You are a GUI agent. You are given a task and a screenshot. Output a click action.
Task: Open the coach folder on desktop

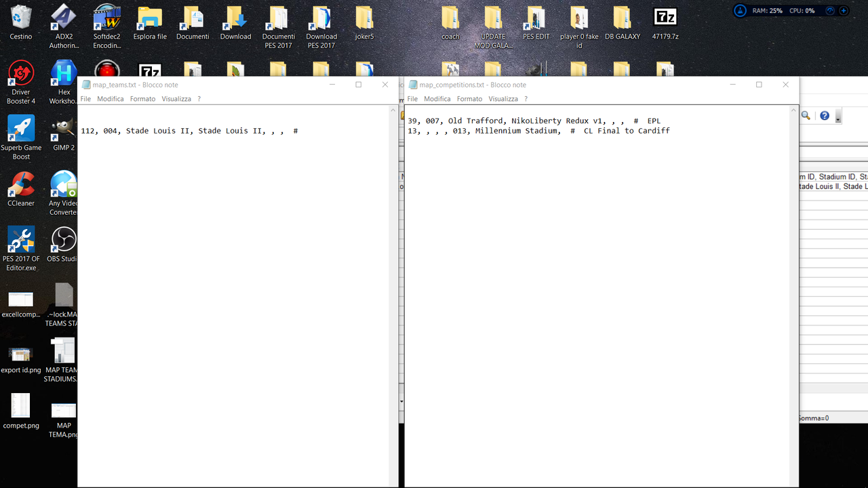point(450,22)
